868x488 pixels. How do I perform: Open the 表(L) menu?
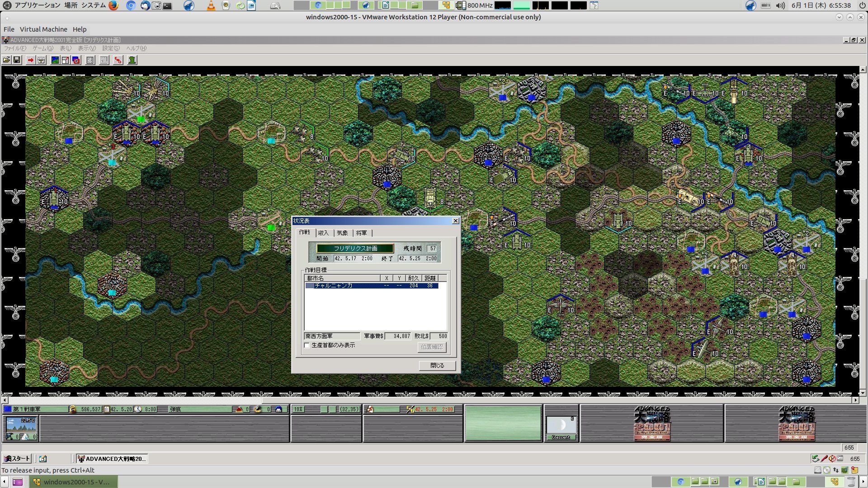click(x=66, y=48)
